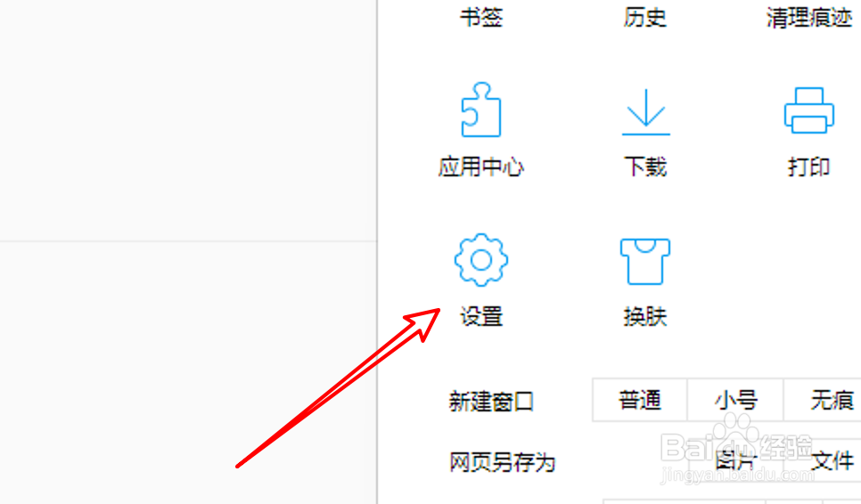This screenshot has width=861, height=504.
Task: Open a 小号 new window
Action: coord(736,400)
